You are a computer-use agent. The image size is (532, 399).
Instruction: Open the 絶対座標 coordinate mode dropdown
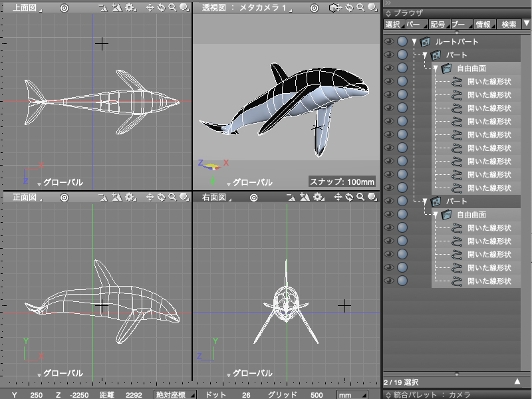[x=174, y=394]
